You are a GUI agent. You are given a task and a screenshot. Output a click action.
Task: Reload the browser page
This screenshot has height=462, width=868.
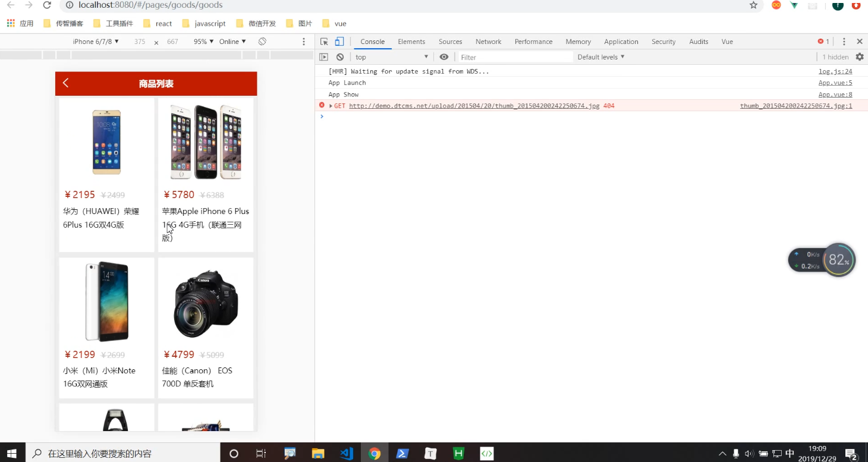tap(47, 5)
